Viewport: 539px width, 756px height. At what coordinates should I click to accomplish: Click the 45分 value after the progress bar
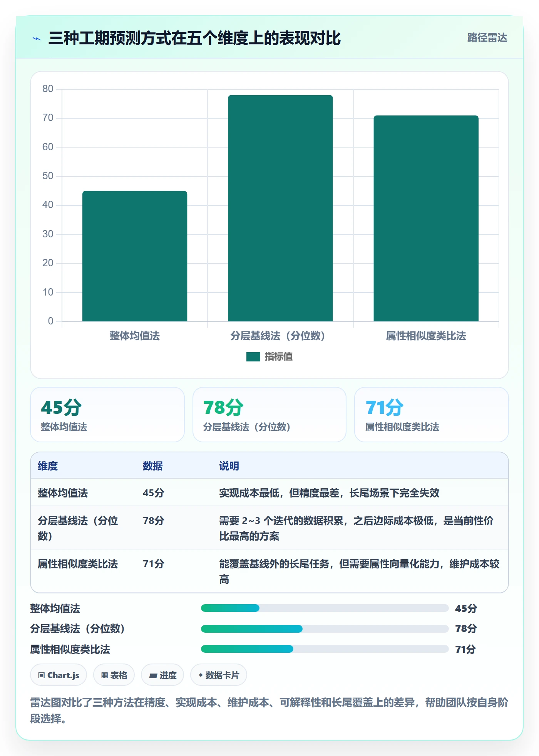(466, 609)
